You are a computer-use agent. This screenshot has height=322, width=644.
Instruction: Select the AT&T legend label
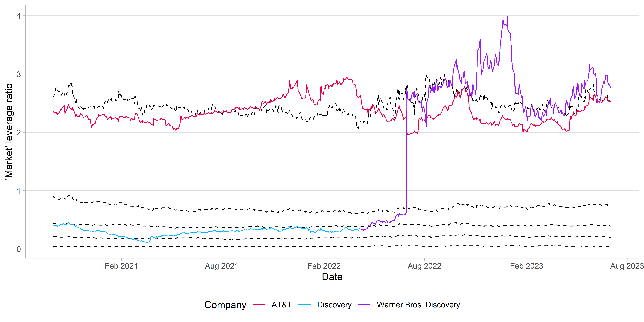point(282,305)
